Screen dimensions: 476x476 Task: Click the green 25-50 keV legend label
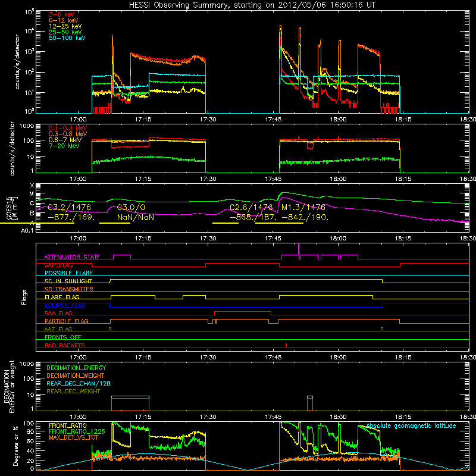pos(65,32)
